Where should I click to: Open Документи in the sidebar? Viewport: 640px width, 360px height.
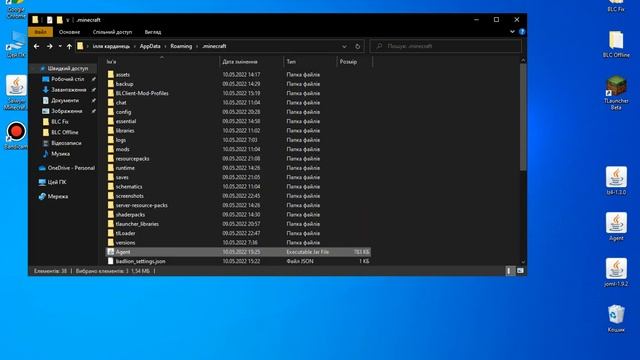pos(65,100)
